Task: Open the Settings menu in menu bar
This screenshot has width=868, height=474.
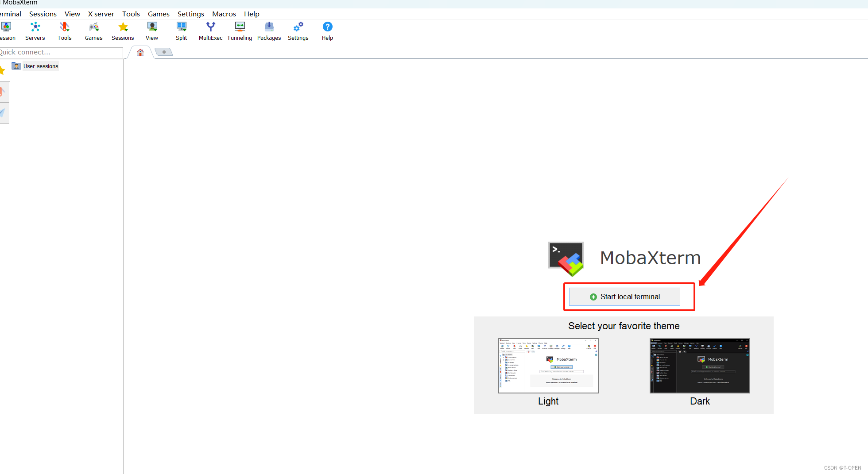Action: (x=191, y=14)
